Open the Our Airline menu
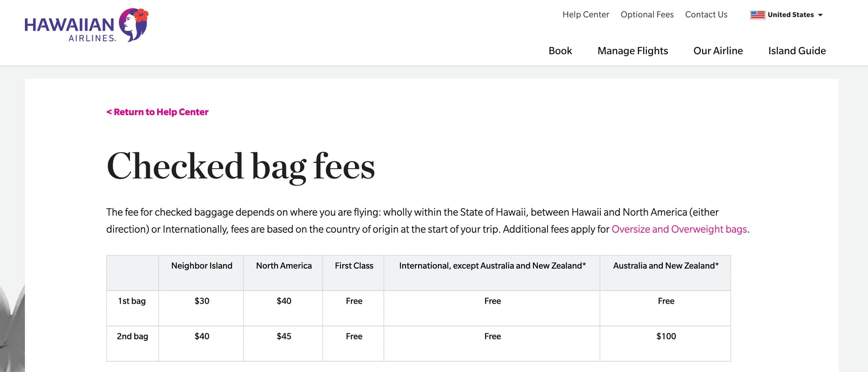This screenshot has width=868, height=372. (x=718, y=51)
